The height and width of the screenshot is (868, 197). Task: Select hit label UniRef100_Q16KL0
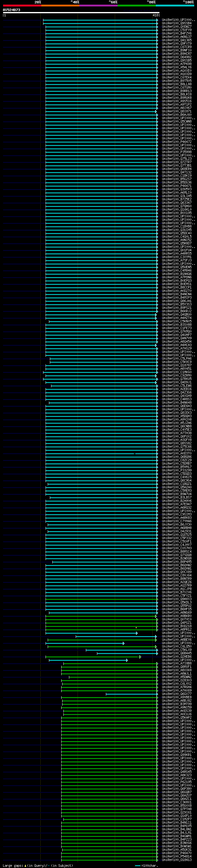point(177,210)
